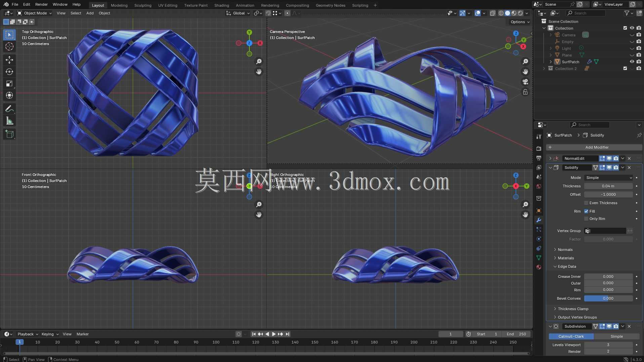Open the Tool properties tab
644x362 pixels.
(x=539, y=136)
